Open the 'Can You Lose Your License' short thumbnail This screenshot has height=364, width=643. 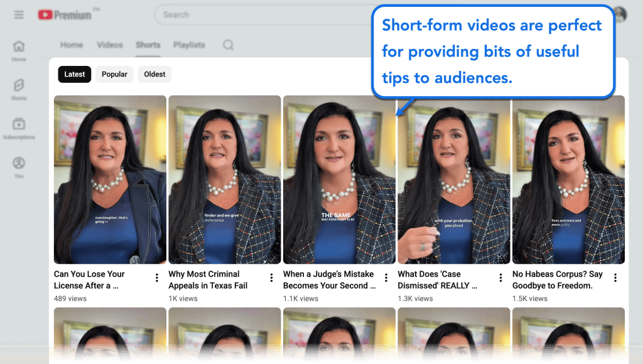[x=110, y=179]
